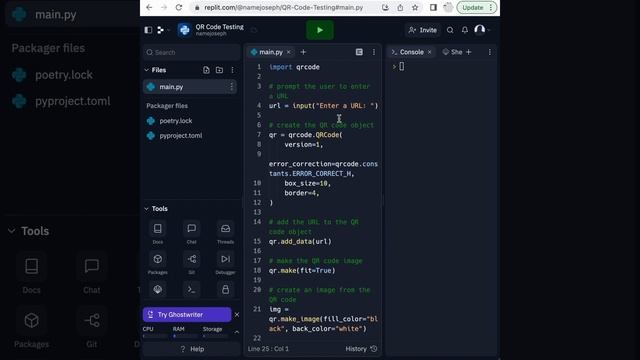The width and height of the screenshot is (640, 360).
Task: Click the 'box_size=10,' code line
Action: pos(307,183)
